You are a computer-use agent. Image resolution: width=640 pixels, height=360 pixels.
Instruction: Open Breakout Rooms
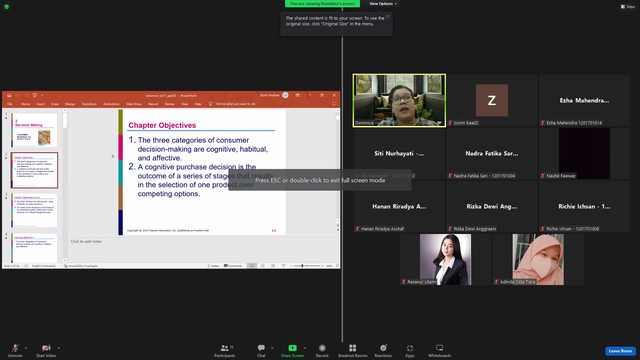tap(353, 350)
